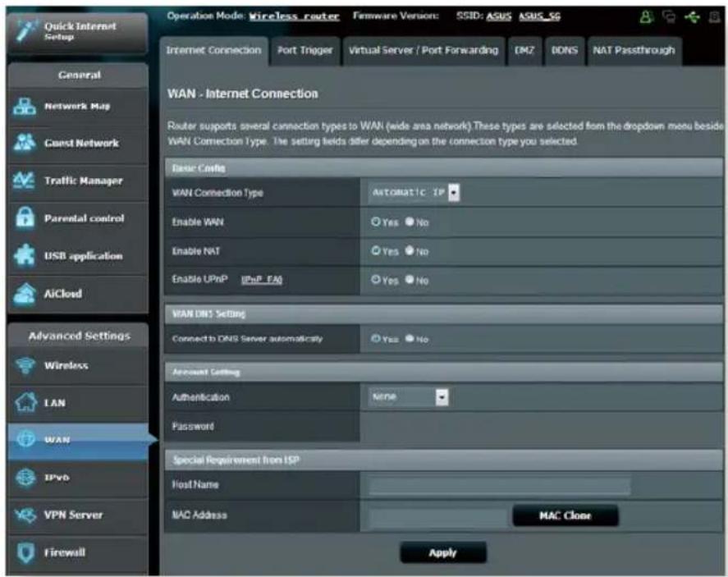Image resolution: width=728 pixels, height=577 pixels.
Task: Click the Wireless signal icon
Action: click(x=25, y=365)
